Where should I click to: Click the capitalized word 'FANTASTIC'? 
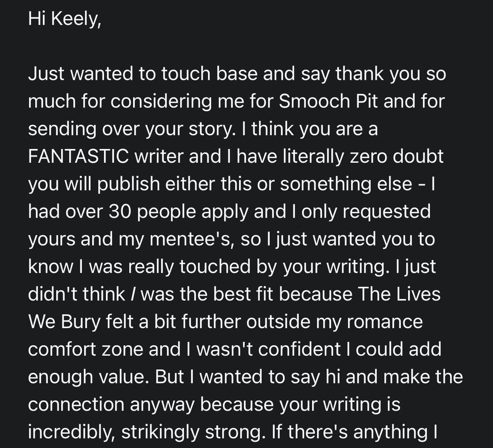pyautogui.click(x=78, y=156)
